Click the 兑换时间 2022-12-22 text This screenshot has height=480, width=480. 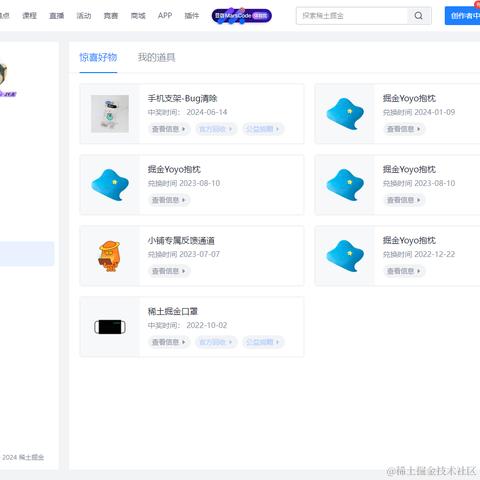pos(419,254)
